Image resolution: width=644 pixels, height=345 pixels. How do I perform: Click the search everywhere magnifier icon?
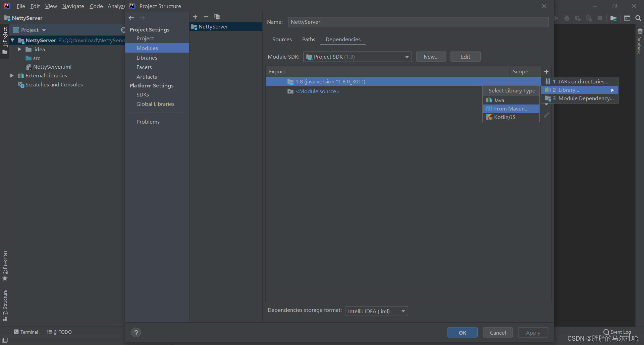point(638,18)
